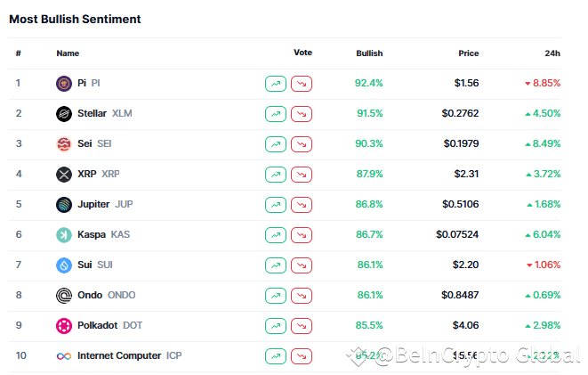Image resolution: width=588 pixels, height=375 pixels.
Task: Vote bearish on Jupiter JUP
Action: tap(302, 205)
